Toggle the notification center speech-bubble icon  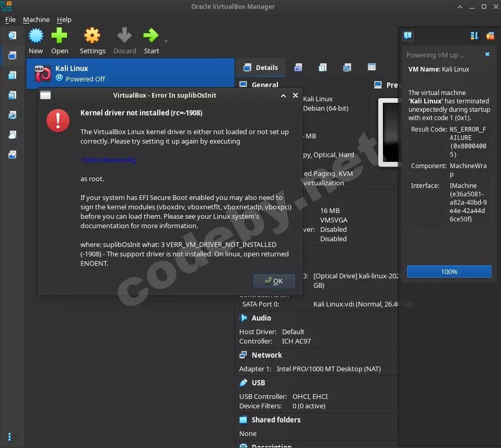click(408, 36)
